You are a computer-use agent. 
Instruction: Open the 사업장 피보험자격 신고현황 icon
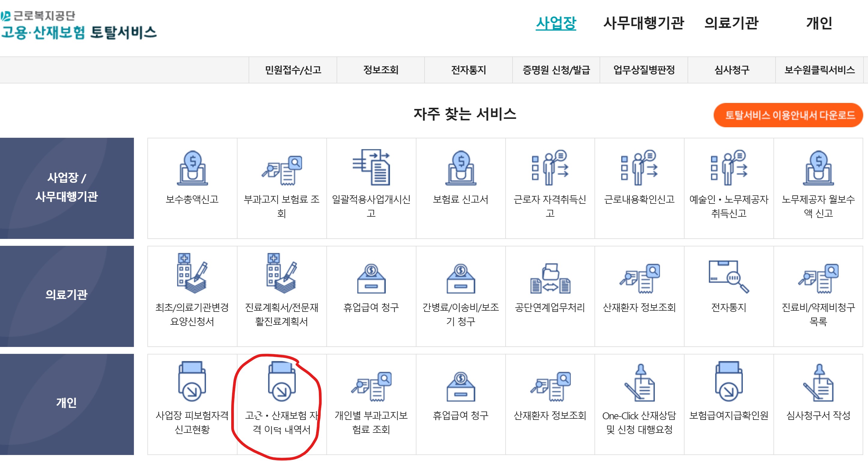[192, 381]
